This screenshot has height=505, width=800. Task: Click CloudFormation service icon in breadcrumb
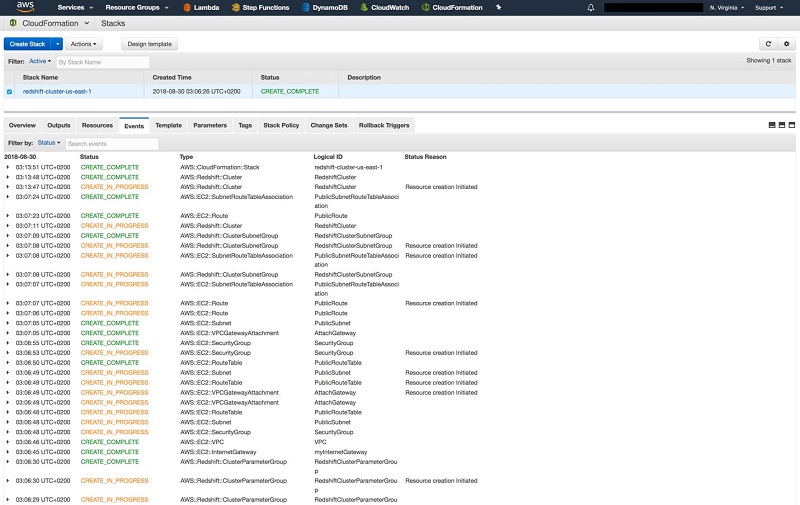(x=13, y=23)
